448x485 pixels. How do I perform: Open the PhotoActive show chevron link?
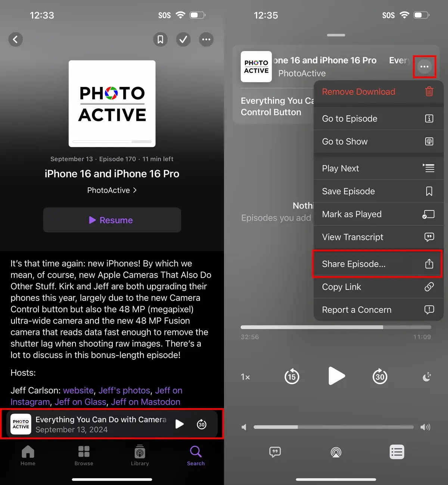pyautogui.click(x=112, y=190)
